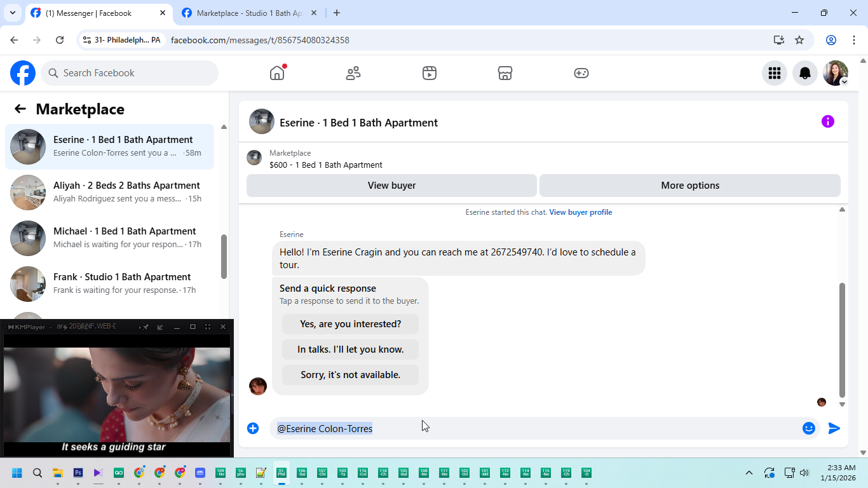Send the message with the arrow icon
Screen dimensions: 868x488
coord(834,428)
